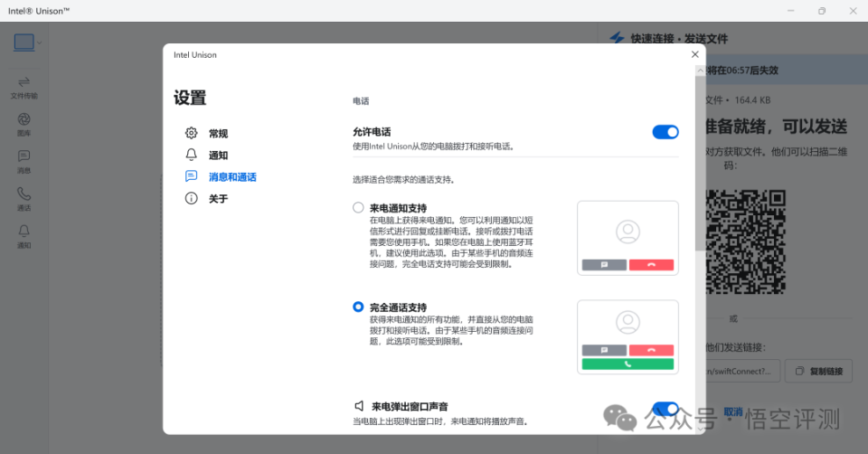Toggle the 允许电话 switch
The height and width of the screenshot is (454, 868).
665,132
